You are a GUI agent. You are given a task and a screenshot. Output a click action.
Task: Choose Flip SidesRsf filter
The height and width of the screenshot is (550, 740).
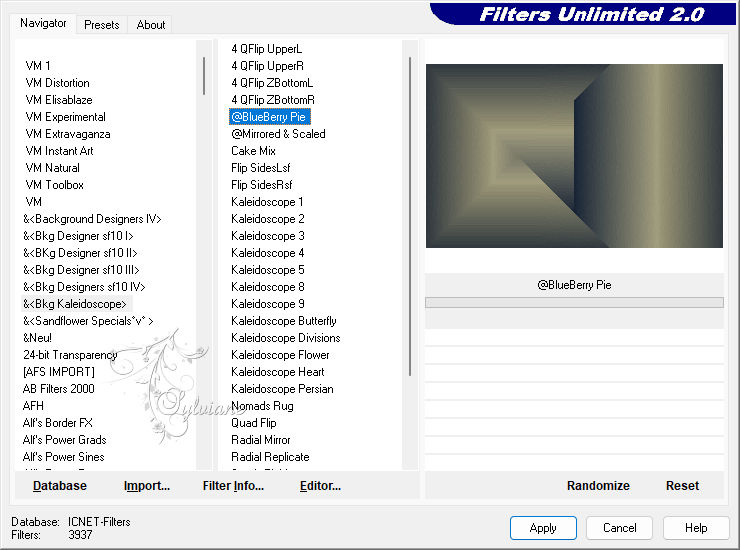[261, 185]
